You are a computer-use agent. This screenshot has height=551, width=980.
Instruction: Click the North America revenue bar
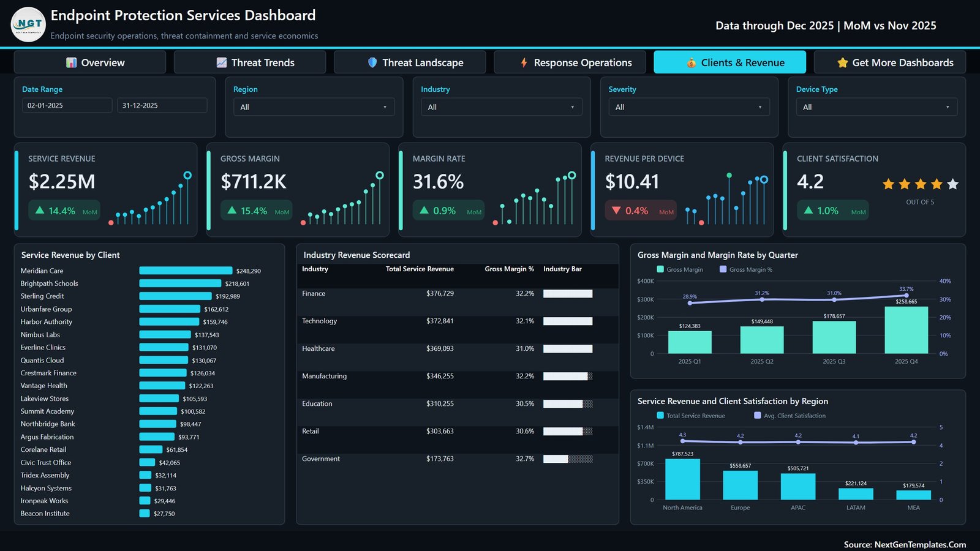(682, 479)
